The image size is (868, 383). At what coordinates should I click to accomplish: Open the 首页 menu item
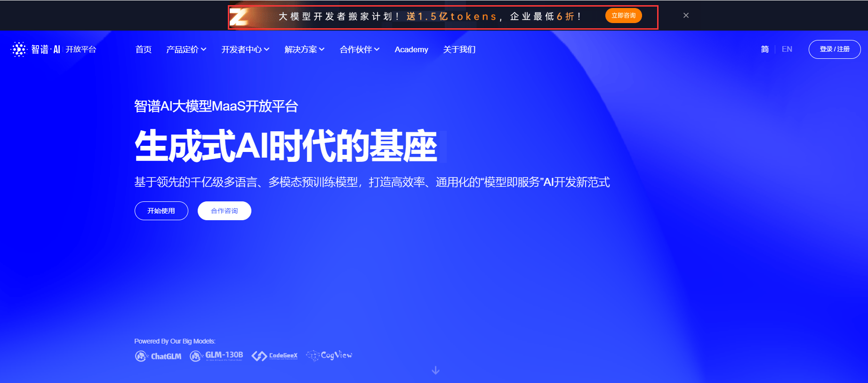pos(143,49)
